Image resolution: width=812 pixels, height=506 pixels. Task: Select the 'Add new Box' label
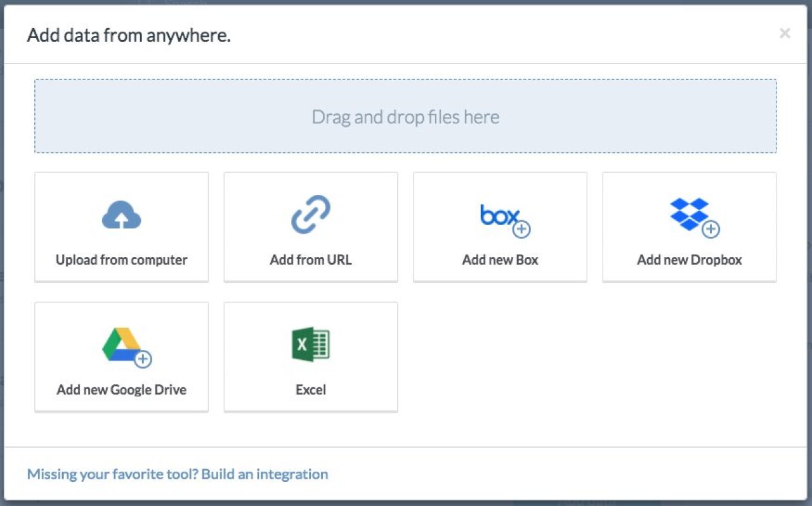point(500,260)
